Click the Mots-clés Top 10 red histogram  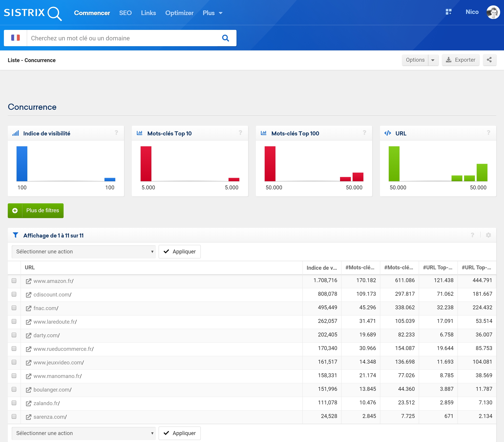190,164
